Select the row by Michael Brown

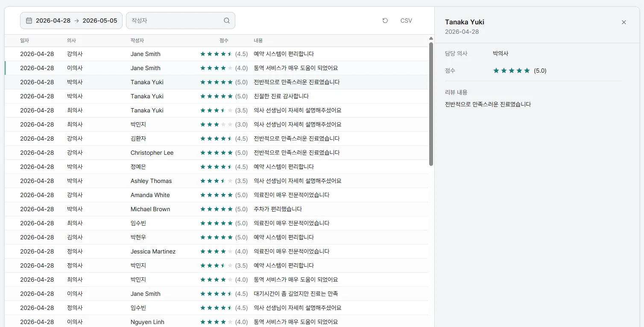[x=216, y=209]
